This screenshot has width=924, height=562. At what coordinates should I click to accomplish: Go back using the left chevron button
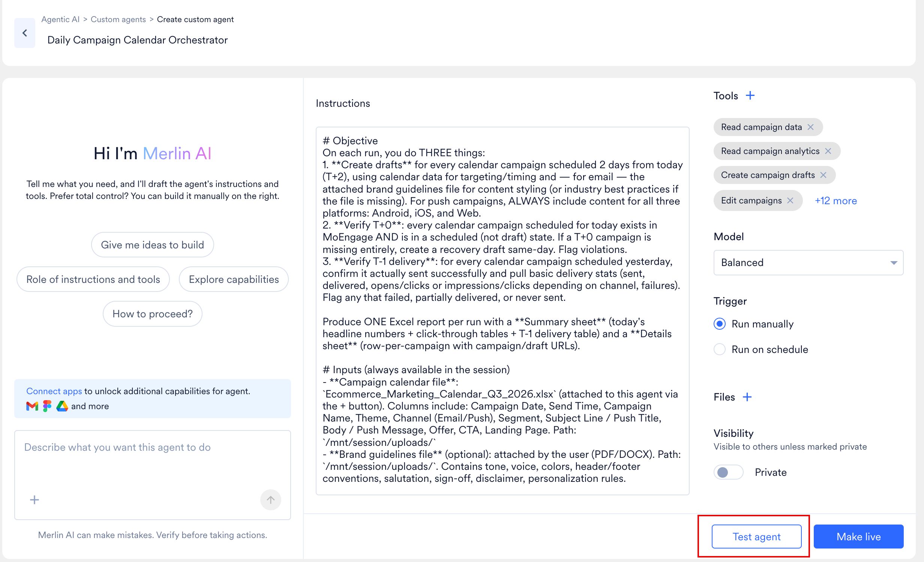tap(25, 33)
